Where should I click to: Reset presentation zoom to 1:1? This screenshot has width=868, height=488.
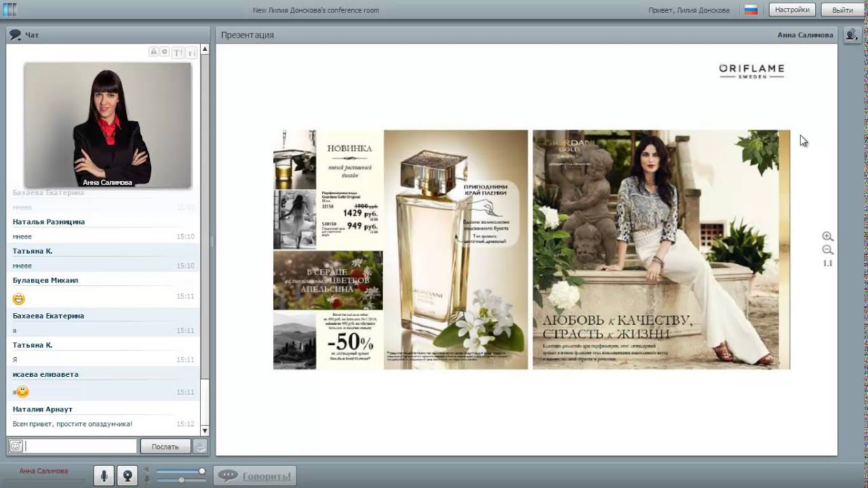click(x=827, y=263)
